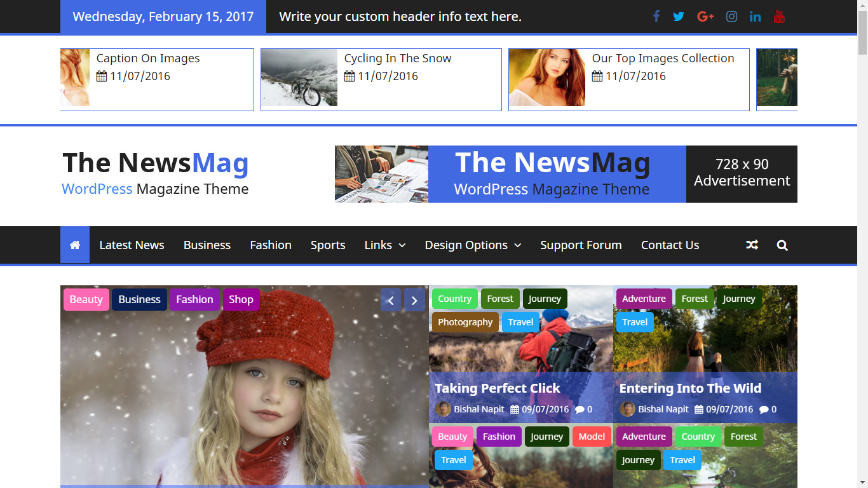This screenshot has height=488, width=868.
Task: Open the Google Plus social icon
Action: pyautogui.click(x=706, y=17)
